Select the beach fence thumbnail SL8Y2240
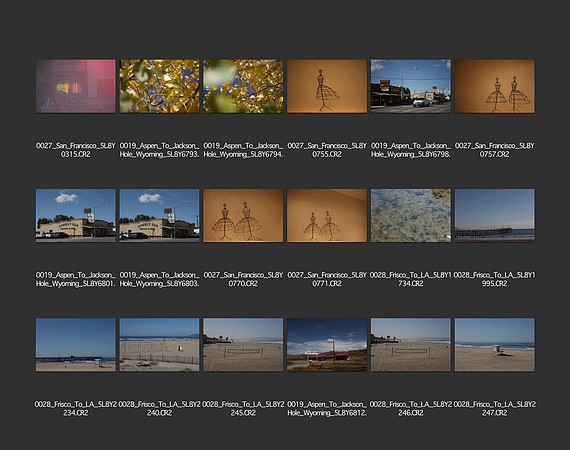The height and width of the screenshot is (450, 570). tap(160, 345)
